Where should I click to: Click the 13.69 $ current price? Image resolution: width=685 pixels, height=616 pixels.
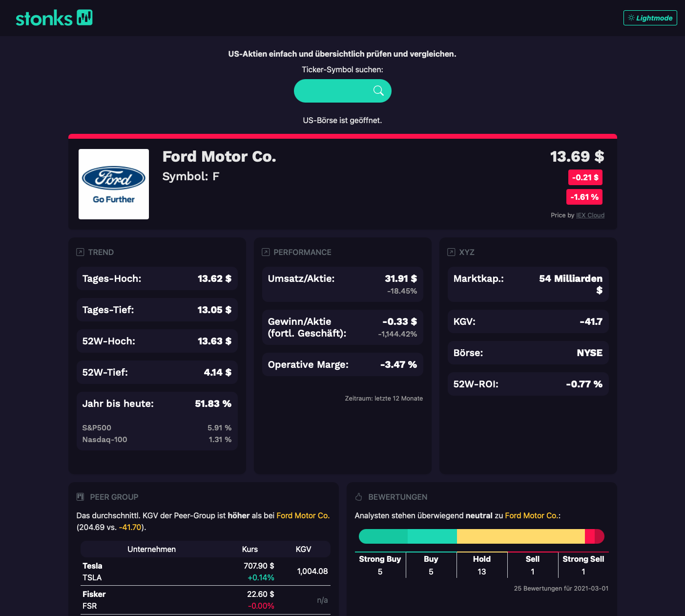coord(577,156)
